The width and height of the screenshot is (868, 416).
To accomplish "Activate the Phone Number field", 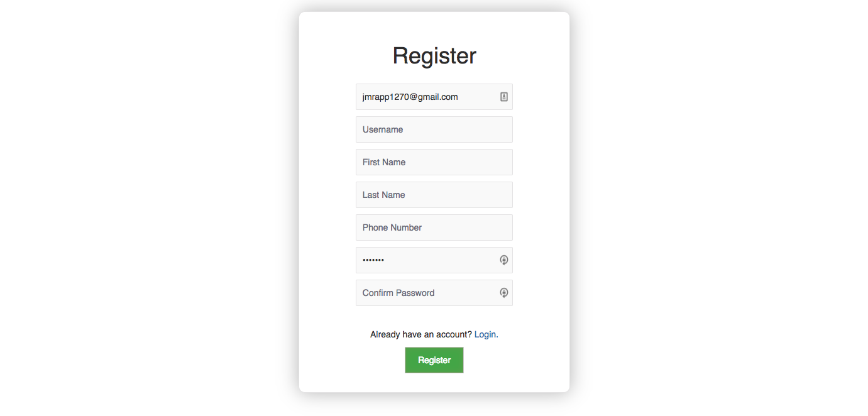I will [x=434, y=227].
